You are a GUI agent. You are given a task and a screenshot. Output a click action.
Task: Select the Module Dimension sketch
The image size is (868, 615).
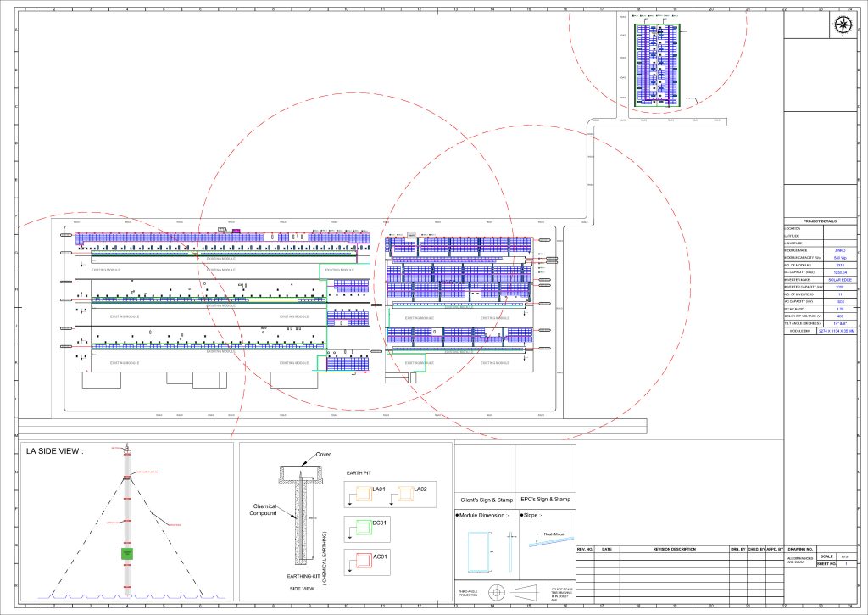(x=479, y=553)
